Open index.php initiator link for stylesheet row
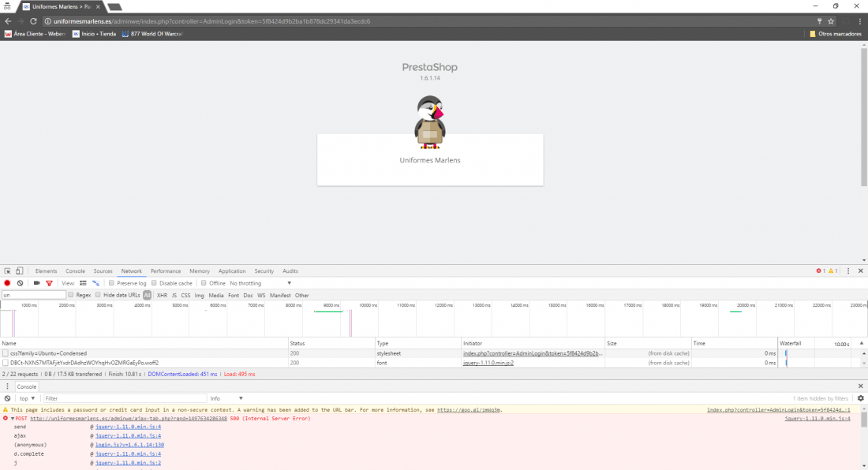The width and height of the screenshot is (868, 470). tap(532, 353)
